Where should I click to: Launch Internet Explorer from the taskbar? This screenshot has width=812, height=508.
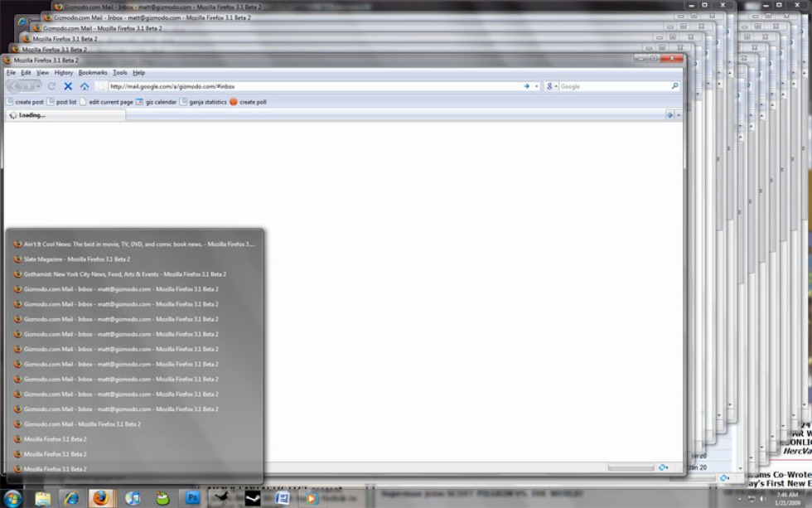[x=71, y=499]
